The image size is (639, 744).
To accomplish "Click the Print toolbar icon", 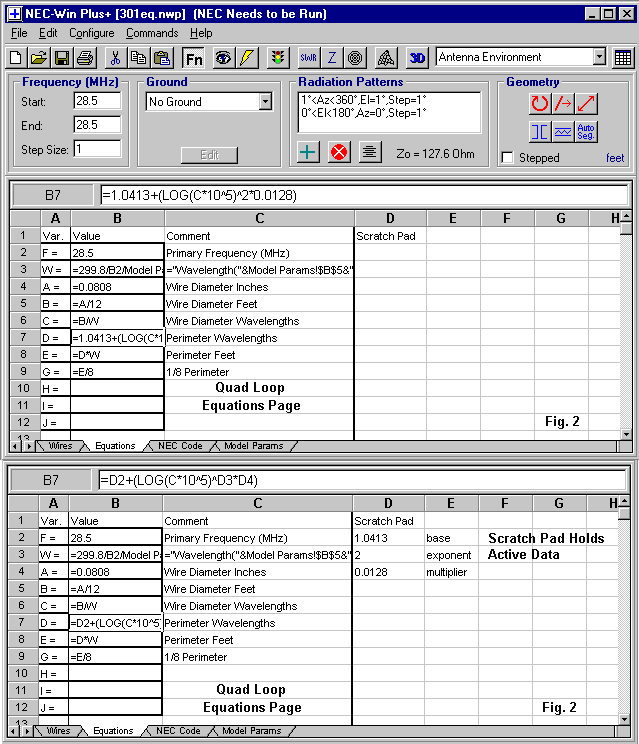I will (x=85, y=57).
